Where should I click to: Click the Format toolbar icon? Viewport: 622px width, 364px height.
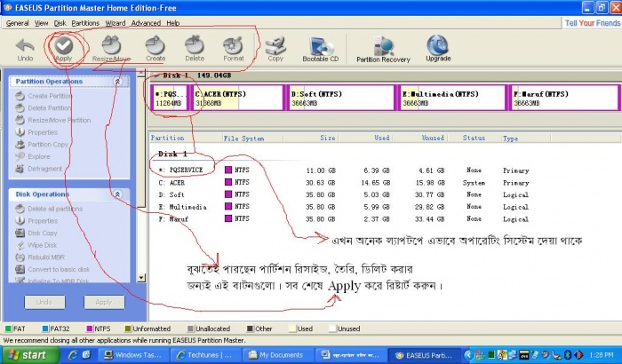click(x=233, y=49)
